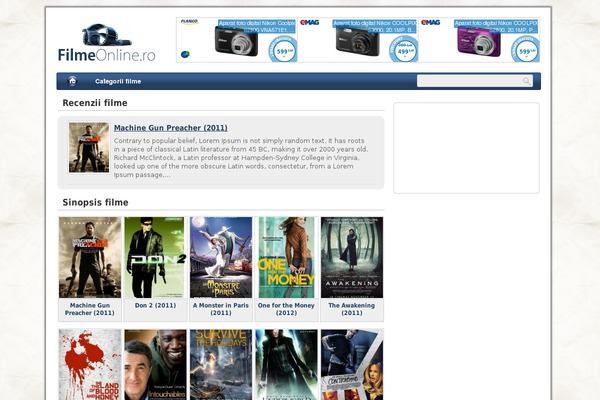Click the empty sidebar ad box
Viewport: 600px width, 400px height.
tap(466, 148)
